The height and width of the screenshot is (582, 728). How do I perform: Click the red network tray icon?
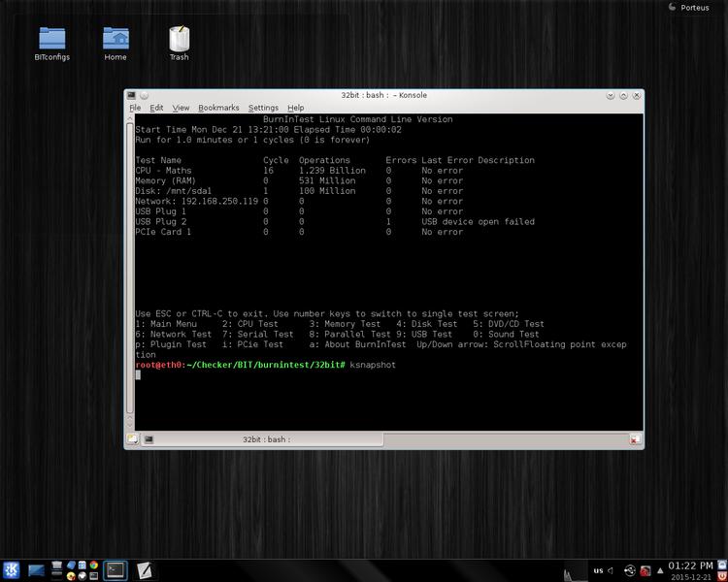[645, 571]
